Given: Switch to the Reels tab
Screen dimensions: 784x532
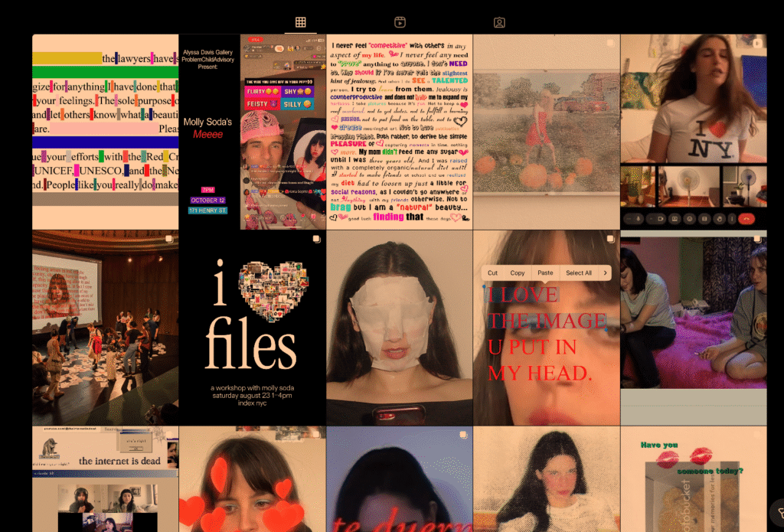Looking at the screenshot, I should click(400, 23).
